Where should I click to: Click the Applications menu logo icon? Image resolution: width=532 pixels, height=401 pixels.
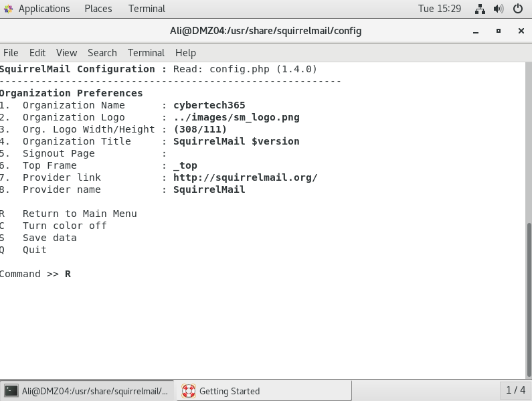coord(8,9)
